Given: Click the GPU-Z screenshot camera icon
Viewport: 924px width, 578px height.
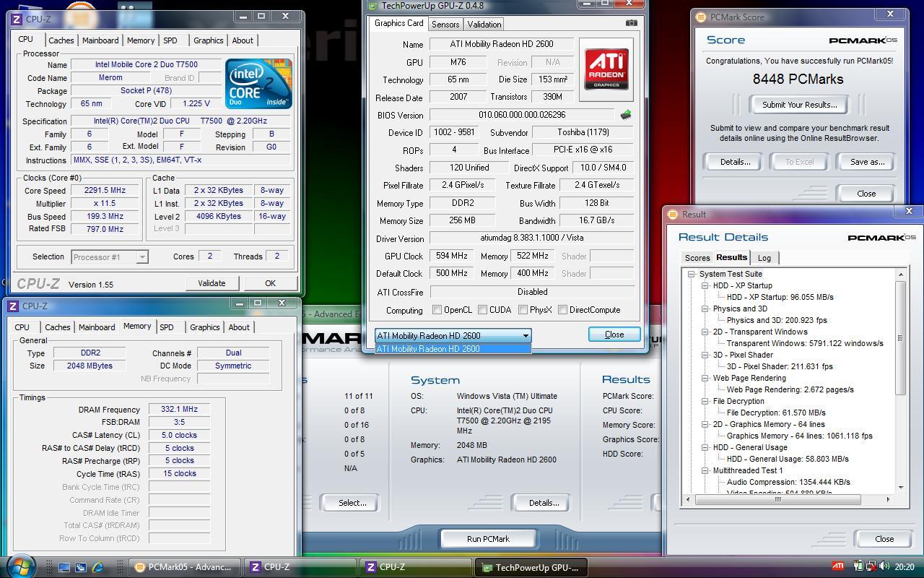Looking at the screenshot, I should 631,23.
